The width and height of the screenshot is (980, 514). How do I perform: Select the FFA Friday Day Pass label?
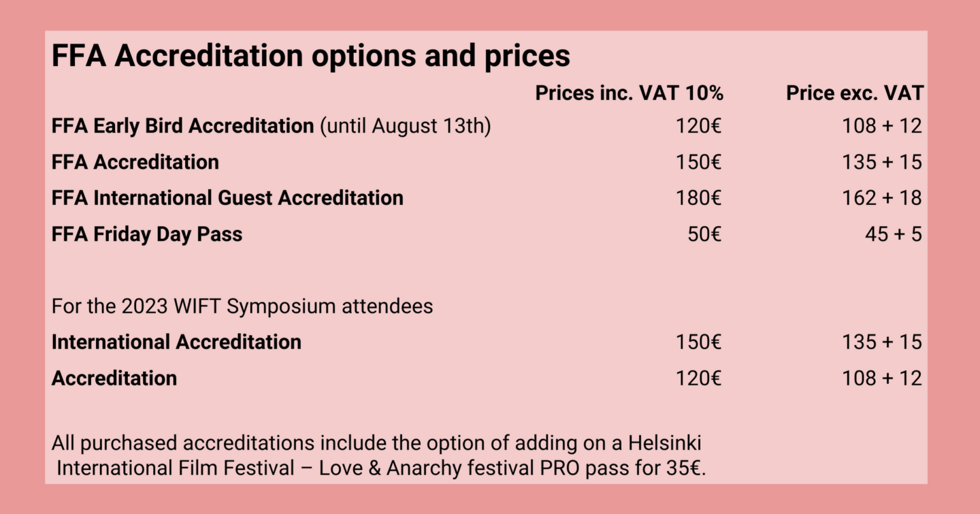coord(147,234)
